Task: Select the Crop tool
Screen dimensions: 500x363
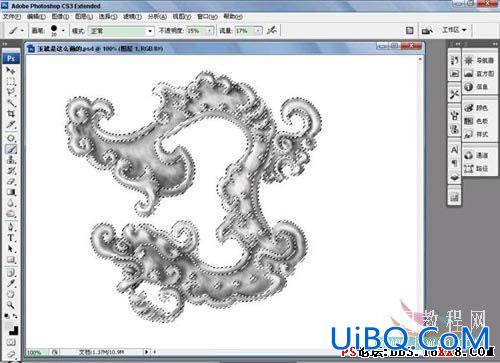Action: 11,114
